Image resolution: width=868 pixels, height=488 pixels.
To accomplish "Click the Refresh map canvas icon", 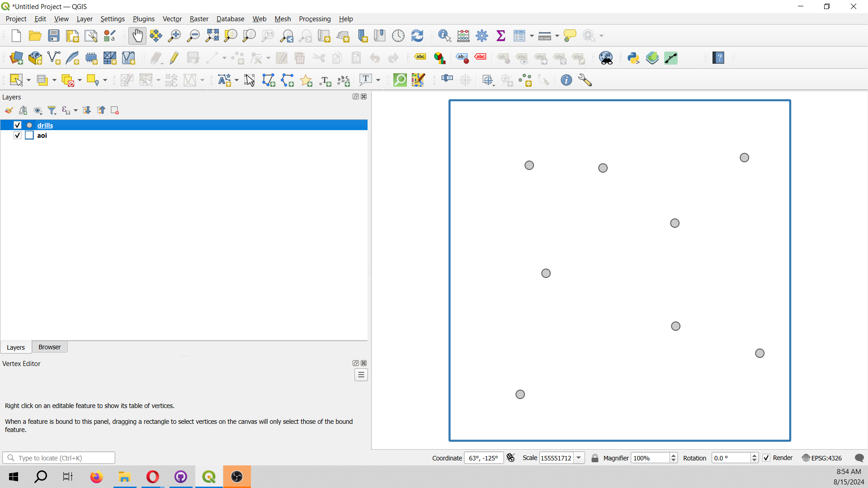I will (417, 35).
